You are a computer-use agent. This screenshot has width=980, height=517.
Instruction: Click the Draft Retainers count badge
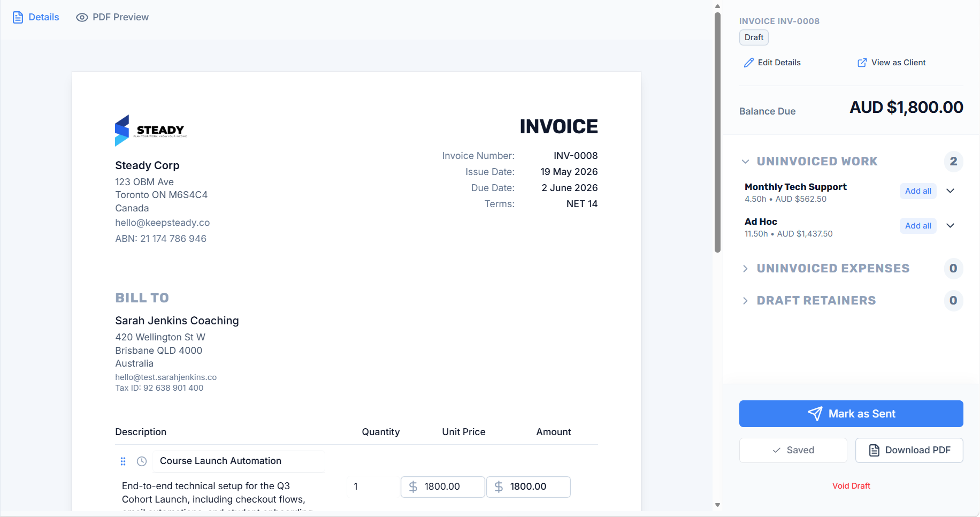click(x=953, y=300)
